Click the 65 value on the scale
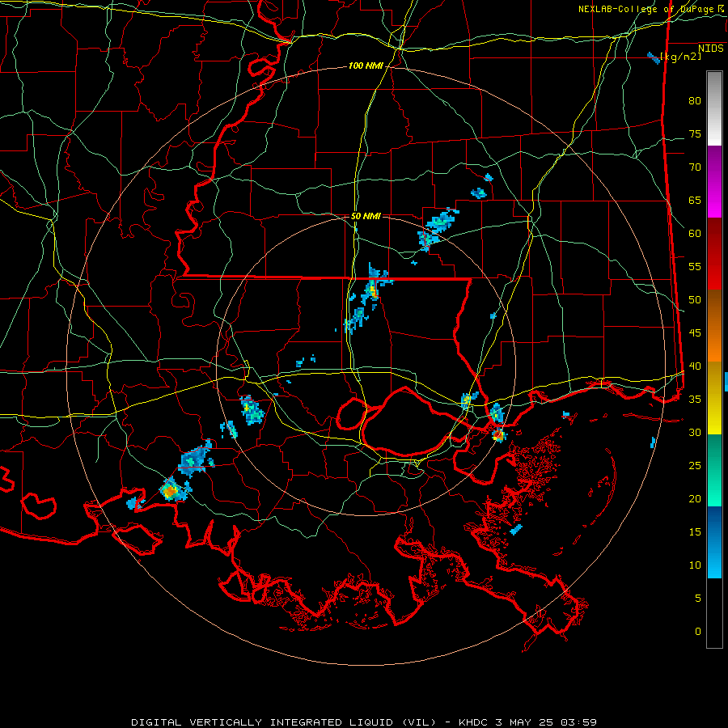 pyautogui.click(x=695, y=200)
